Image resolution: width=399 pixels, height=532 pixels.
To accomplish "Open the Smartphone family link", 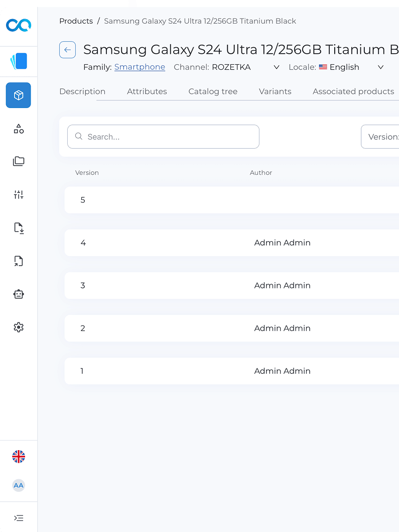I will (140, 67).
